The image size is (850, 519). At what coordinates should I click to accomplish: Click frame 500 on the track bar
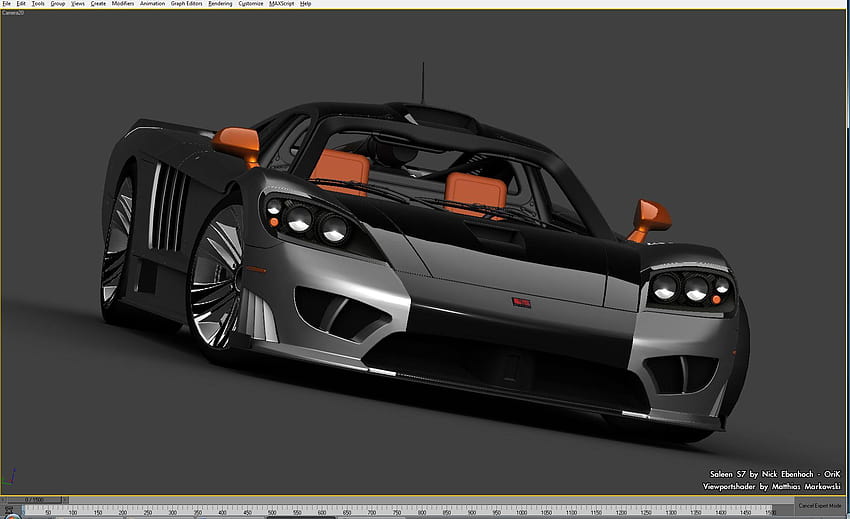point(272,512)
